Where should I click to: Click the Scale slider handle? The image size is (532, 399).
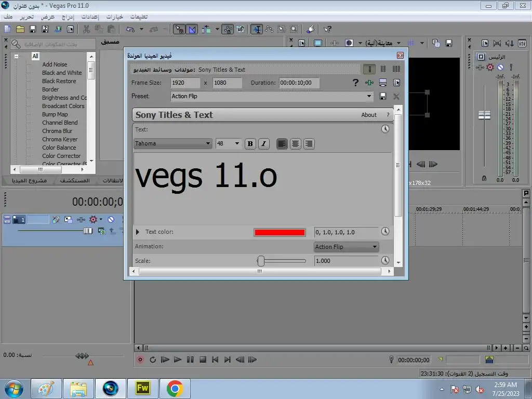pyautogui.click(x=261, y=261)
